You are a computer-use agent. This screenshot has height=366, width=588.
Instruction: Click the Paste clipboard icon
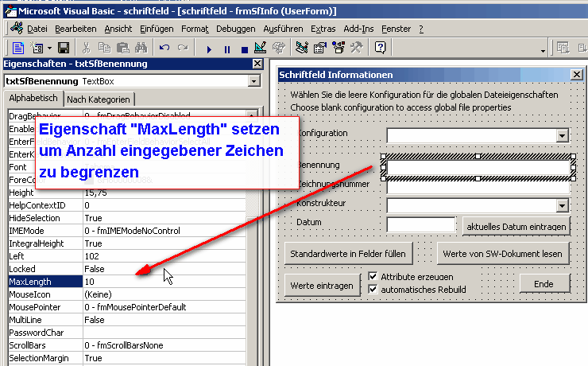click(x=122, y=48)
